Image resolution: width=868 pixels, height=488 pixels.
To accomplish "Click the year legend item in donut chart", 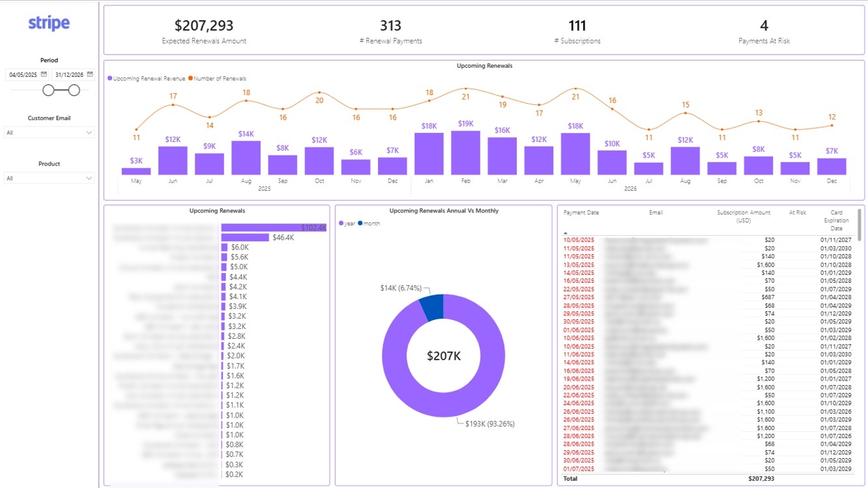I will [347, 223].
